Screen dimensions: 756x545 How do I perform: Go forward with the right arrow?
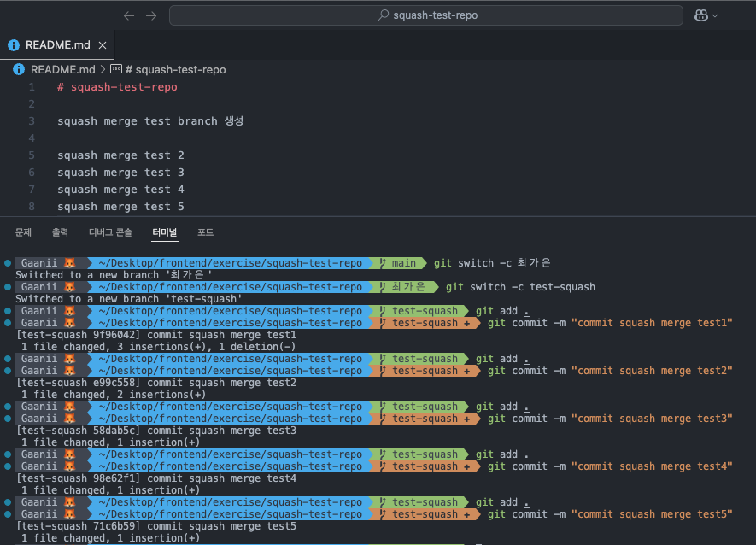[151, 16]
